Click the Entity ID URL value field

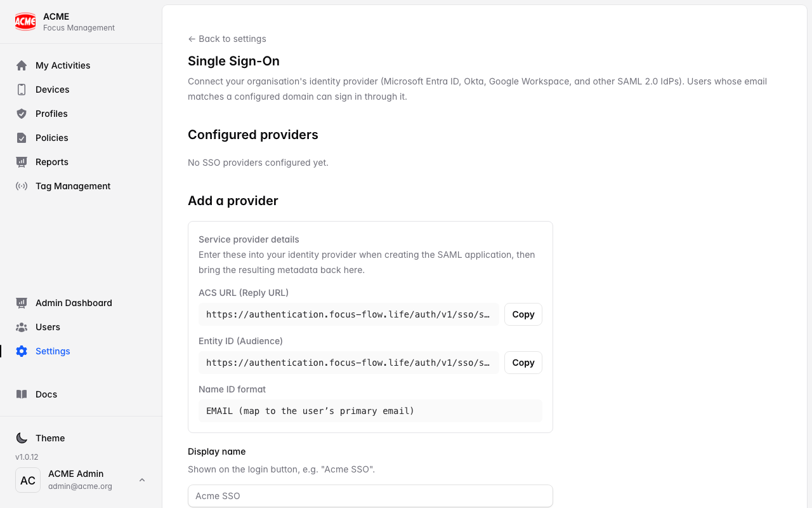(x=349, y=363)
